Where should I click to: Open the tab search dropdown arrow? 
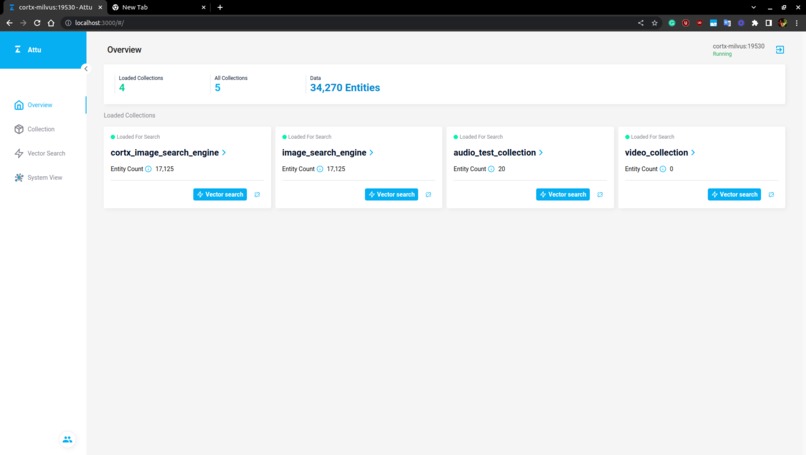click(754, 7)
